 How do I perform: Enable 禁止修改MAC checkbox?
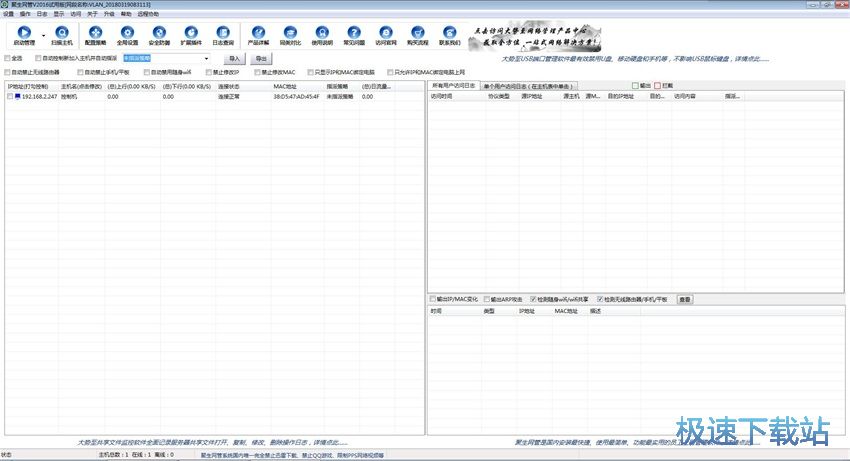tap(257, 72)
